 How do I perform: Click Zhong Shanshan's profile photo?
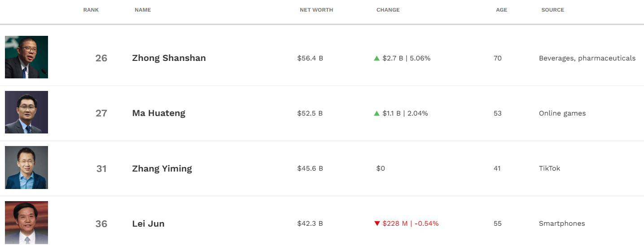(26, 57)
